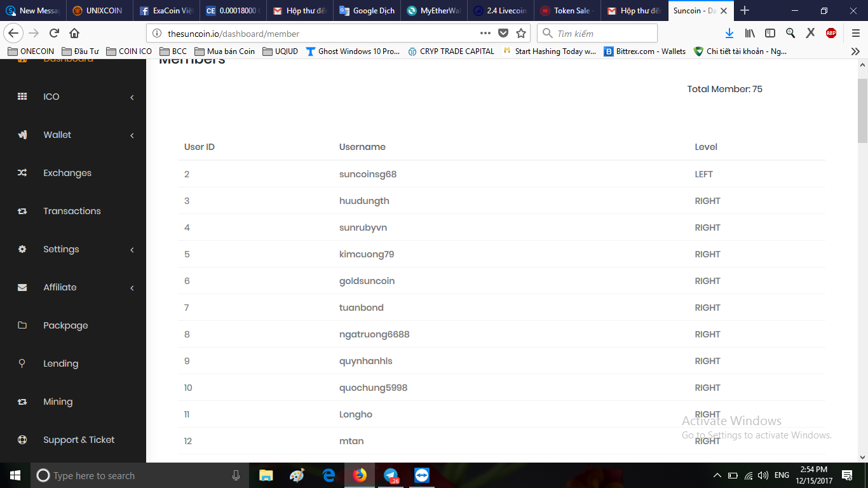Click the Support & Ticket lifebuoy icon
The height and width of the screenshot is (488, 868).
click(22, 440)
